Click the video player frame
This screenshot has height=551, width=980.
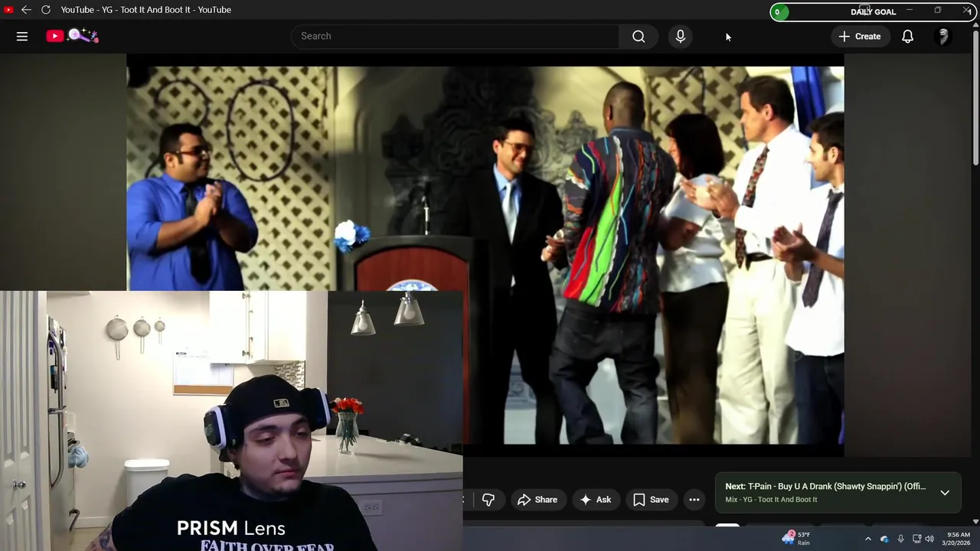485,255
